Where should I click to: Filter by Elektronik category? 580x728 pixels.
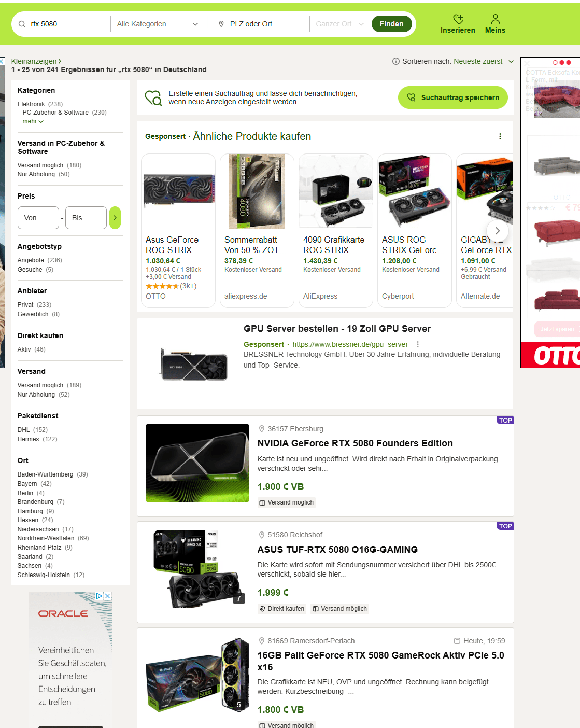click(x=31, y=104)
